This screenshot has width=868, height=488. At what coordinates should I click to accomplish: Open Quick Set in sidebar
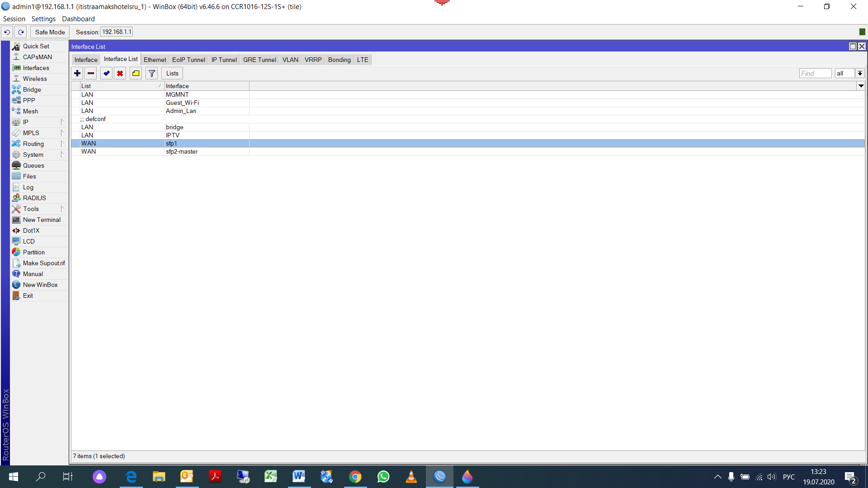(x=39, y=46)
